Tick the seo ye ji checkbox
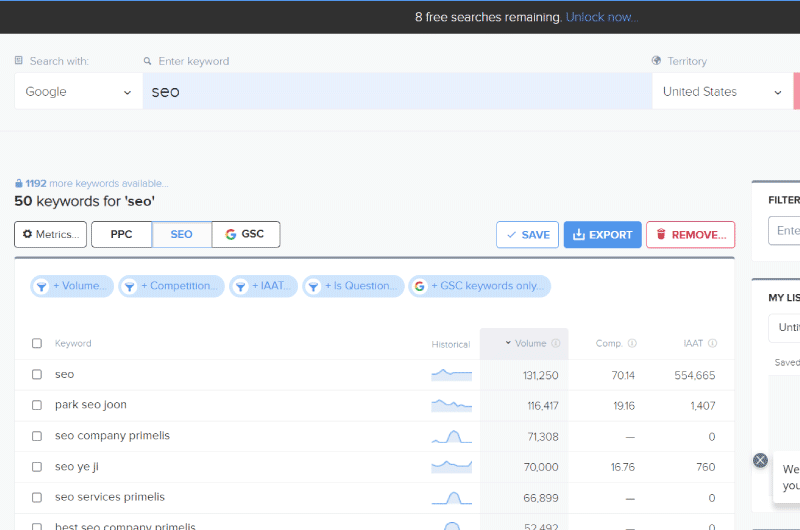Screen dimensions: 800x530 pyautogui.click(x=37, y=467)
